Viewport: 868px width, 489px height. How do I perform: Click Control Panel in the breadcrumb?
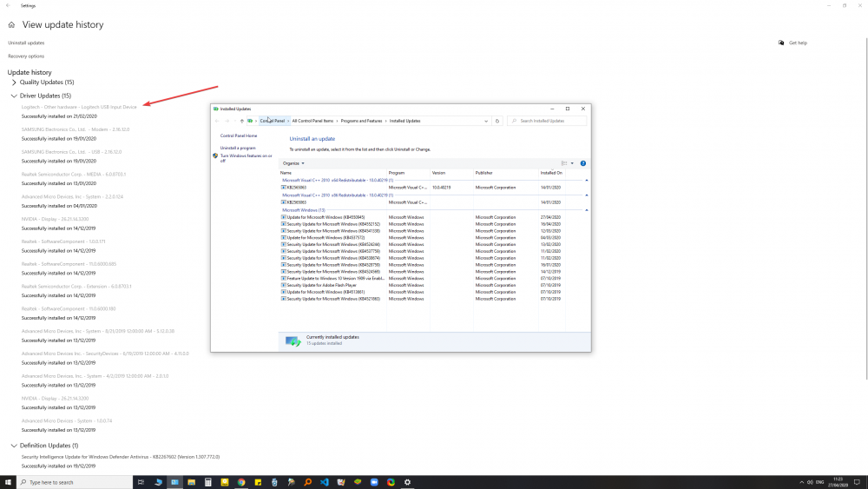(x=273, y=121)
